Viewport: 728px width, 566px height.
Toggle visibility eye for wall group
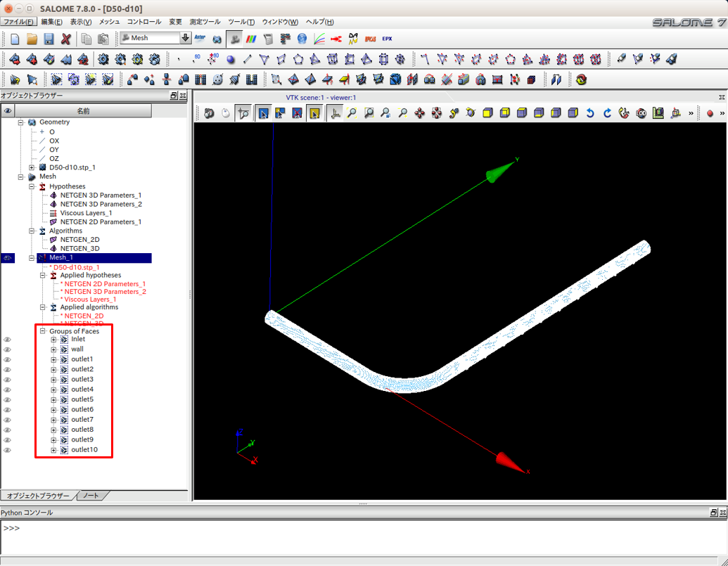(8, 349)
